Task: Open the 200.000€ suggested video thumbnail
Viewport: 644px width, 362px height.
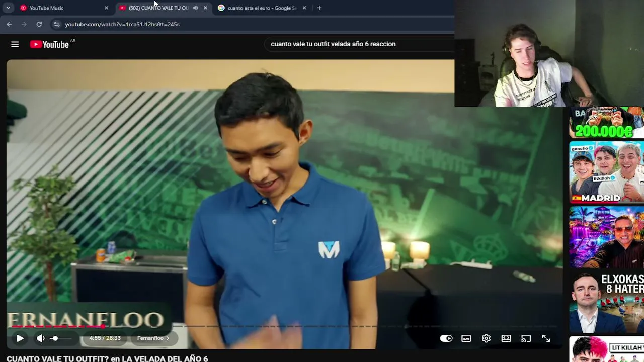Action: (x=606, y=122)
